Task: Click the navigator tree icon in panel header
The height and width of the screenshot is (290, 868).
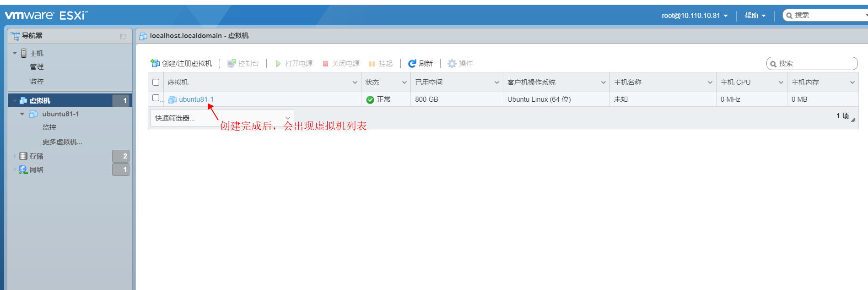Action: (15, 36)
